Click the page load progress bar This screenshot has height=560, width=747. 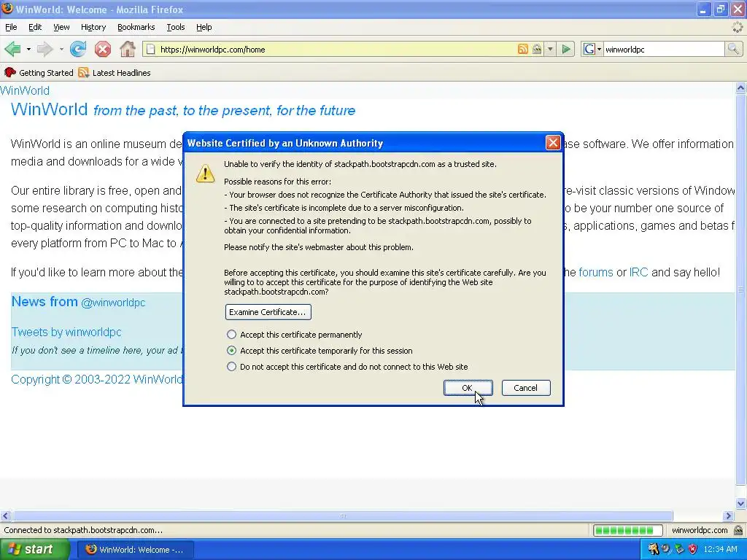pyautogui.click(x=627, y=530)
